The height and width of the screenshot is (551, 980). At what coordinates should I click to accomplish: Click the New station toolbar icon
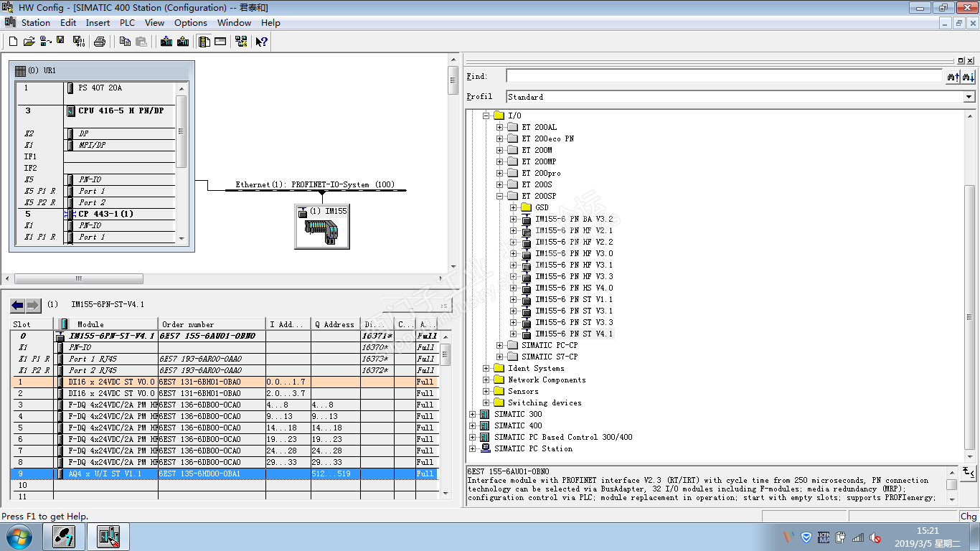[x=13, y=42]
